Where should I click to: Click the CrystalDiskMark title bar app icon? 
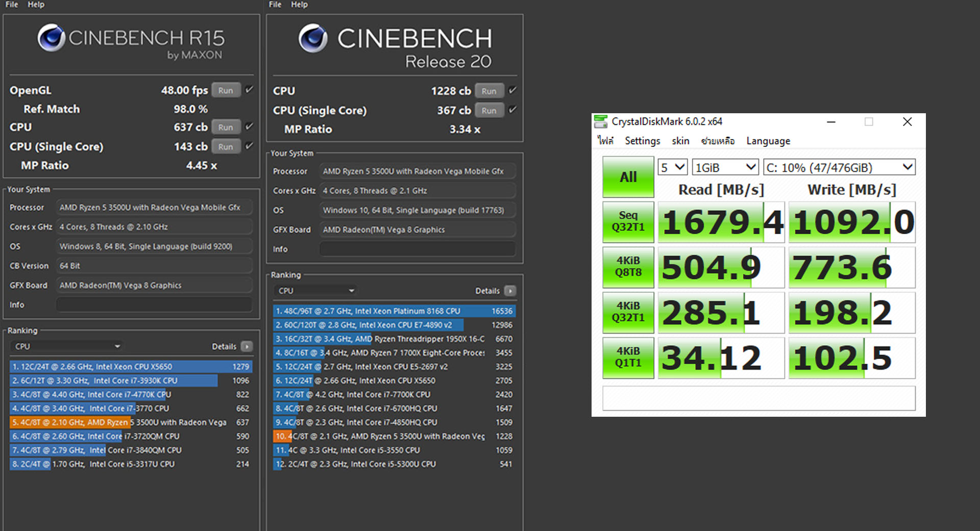(x=601, y=121)
